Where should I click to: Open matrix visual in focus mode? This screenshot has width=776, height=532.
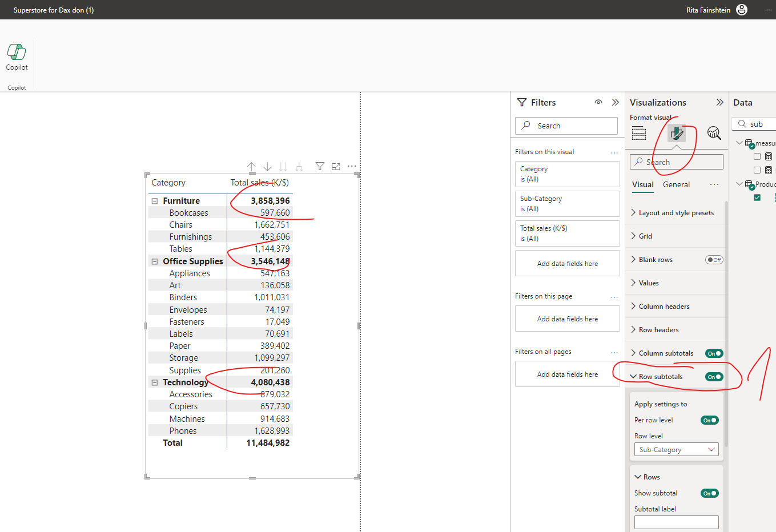pyautogui.click(x=336, y=166)
